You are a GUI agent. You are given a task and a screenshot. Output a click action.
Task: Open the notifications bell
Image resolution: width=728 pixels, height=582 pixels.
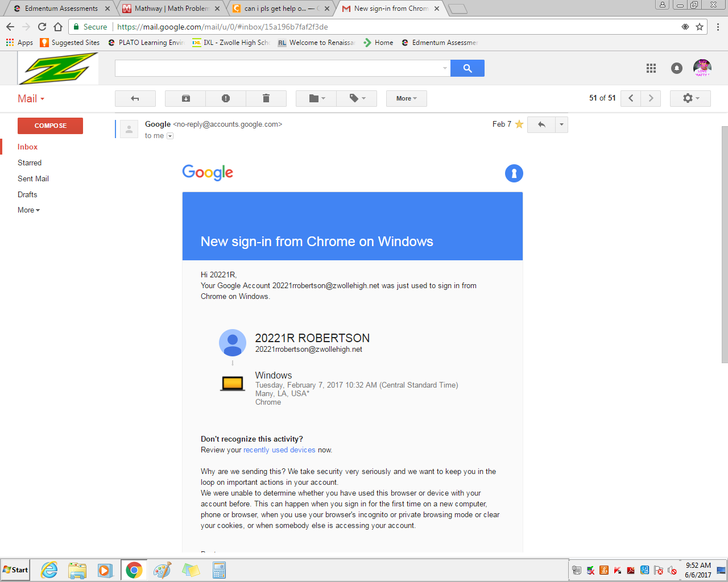tap(676, 68)
